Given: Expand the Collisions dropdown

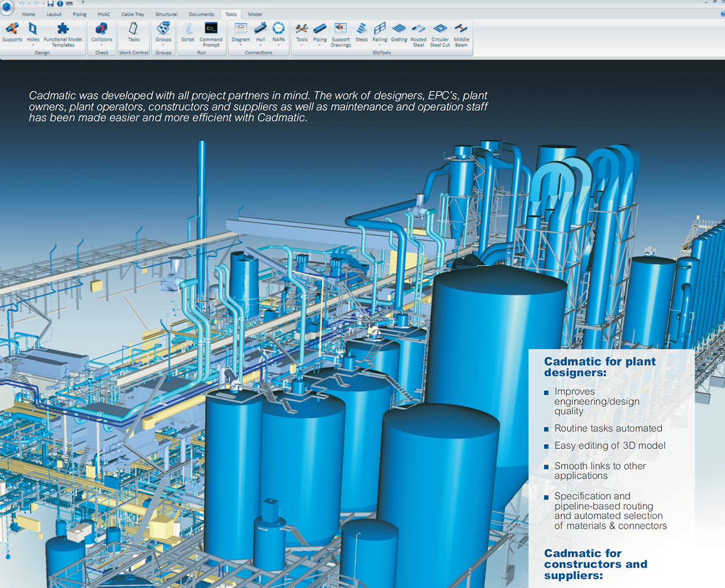Looking at the screenshot, I should (x=101, y=44).
